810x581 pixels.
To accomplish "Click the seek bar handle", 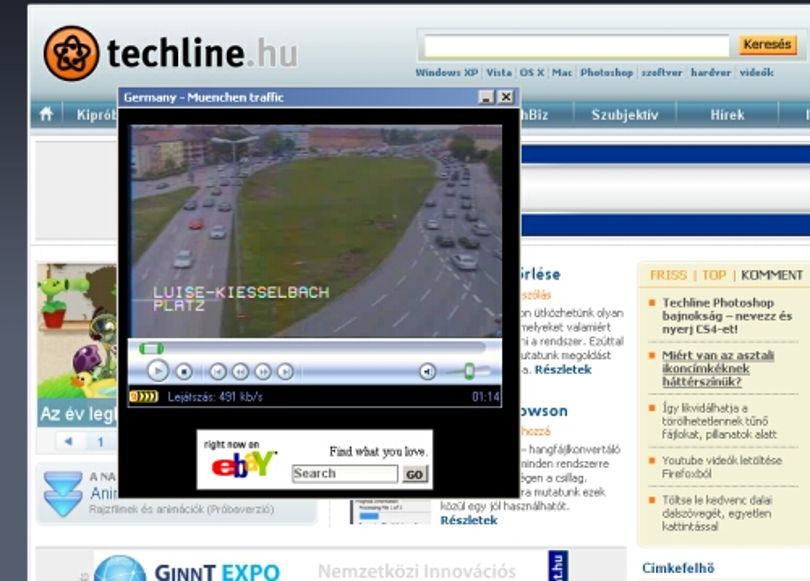I will pyautogui.click(x=151, y=349).
